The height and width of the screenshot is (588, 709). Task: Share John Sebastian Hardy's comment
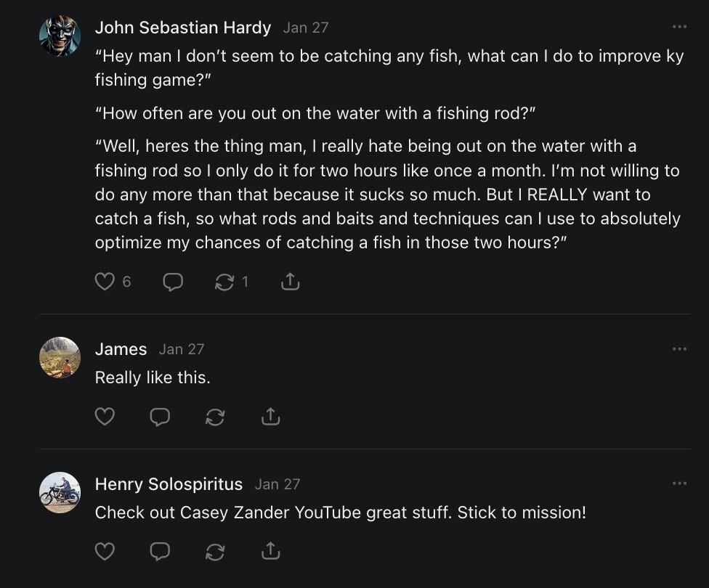click(290, 282)
